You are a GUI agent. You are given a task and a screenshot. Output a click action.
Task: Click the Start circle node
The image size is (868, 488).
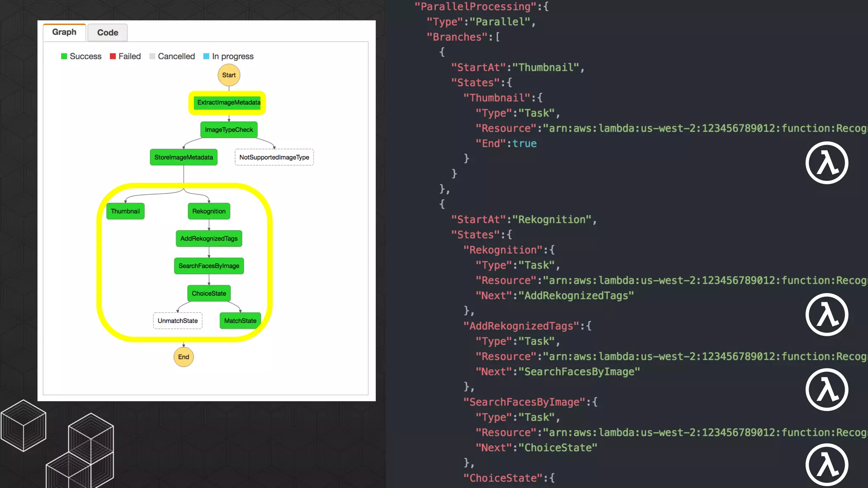(229, 75)
